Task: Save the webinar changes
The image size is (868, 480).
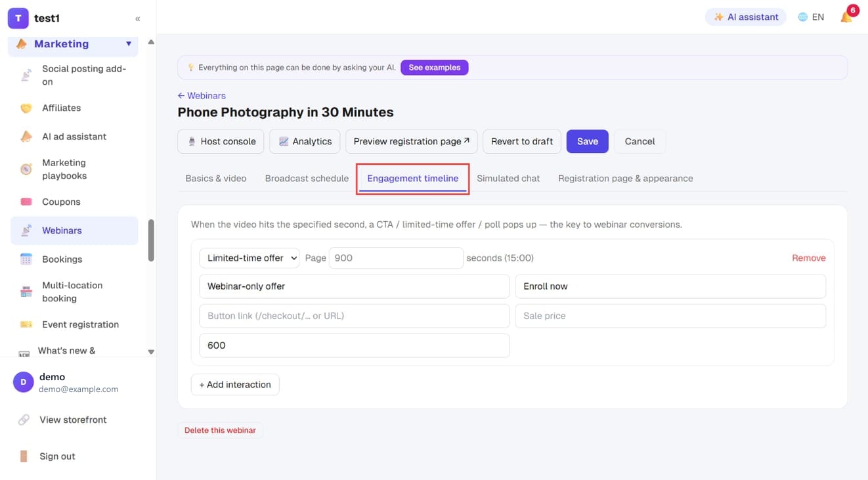Action: [588, 141]
